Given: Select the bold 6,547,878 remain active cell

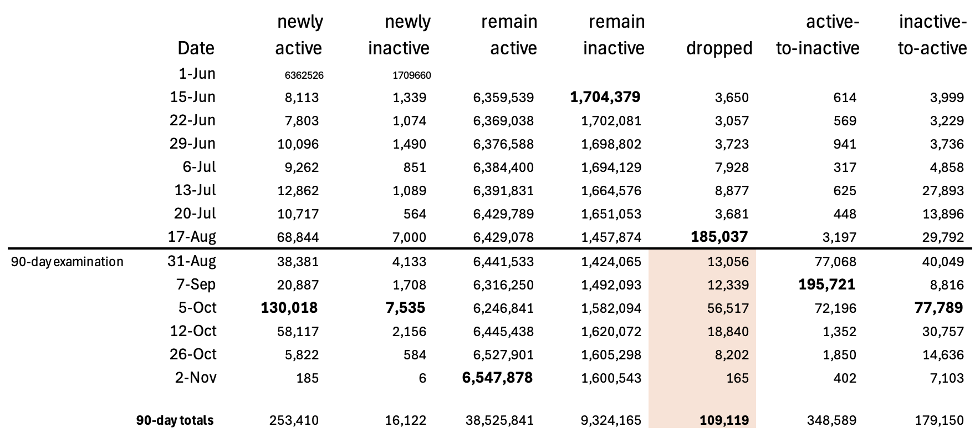Looking at the screenshot, I should pos(497,378).
